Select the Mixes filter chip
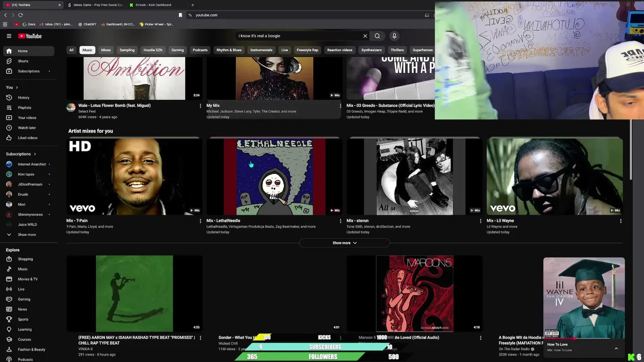The image size is (644, 362). pos(106,50)
